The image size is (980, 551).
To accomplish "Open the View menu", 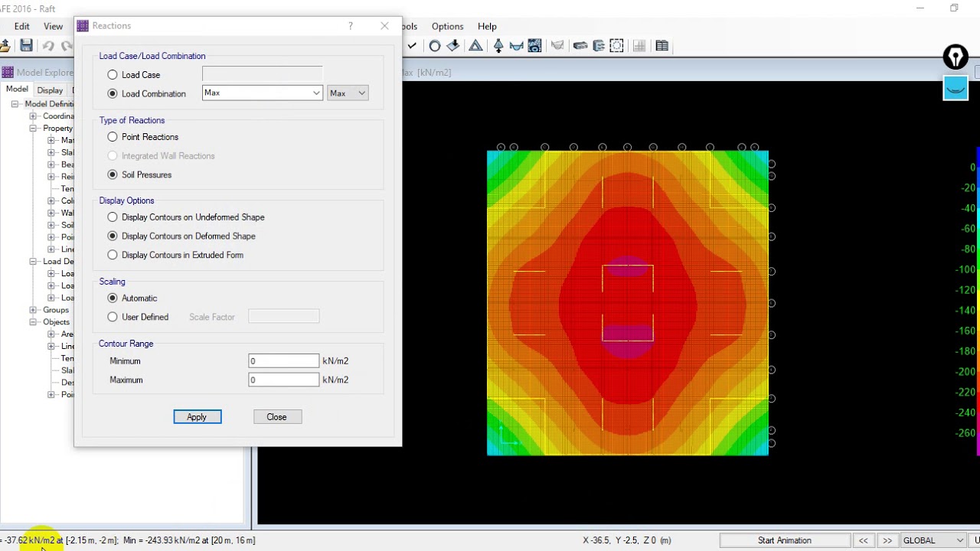I will [53, 26].
